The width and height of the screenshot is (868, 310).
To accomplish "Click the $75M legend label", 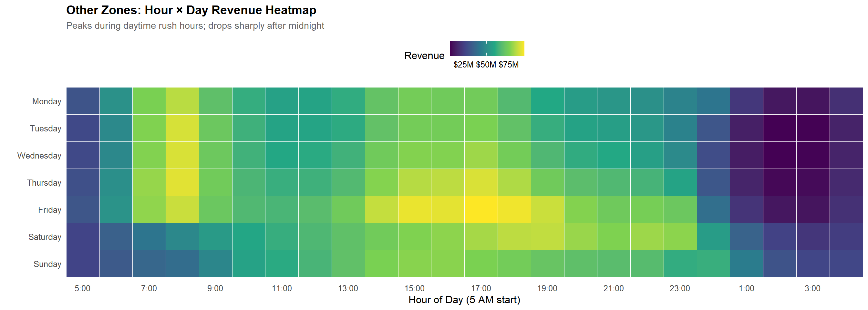I will pyautogui.click(x=509, y=65).
